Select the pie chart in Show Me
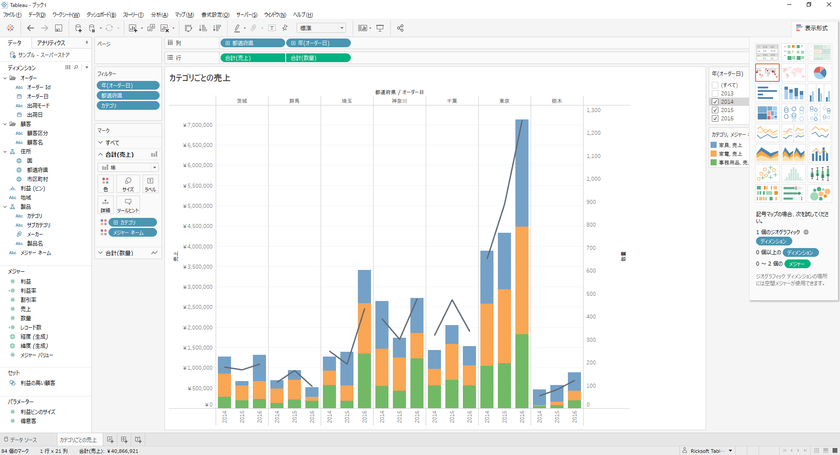Viewport: 840px width, 455px height. 820,72
